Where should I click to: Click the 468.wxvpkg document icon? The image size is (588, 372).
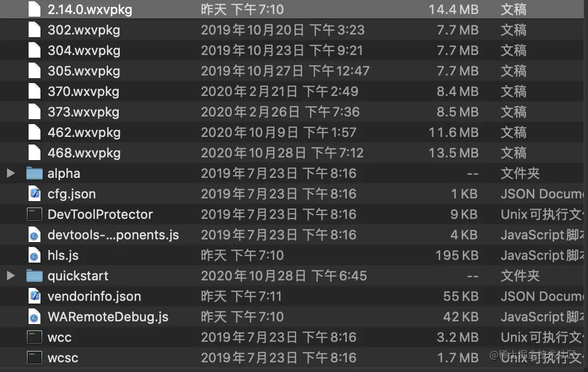pyautogui.click(x=35, y=153)
